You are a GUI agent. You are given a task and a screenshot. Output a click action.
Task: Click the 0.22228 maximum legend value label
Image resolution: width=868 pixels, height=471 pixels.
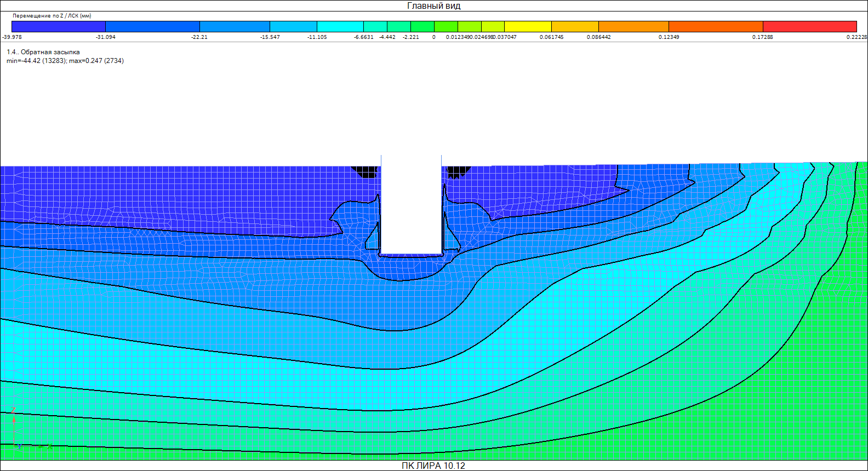coord(856,37)
